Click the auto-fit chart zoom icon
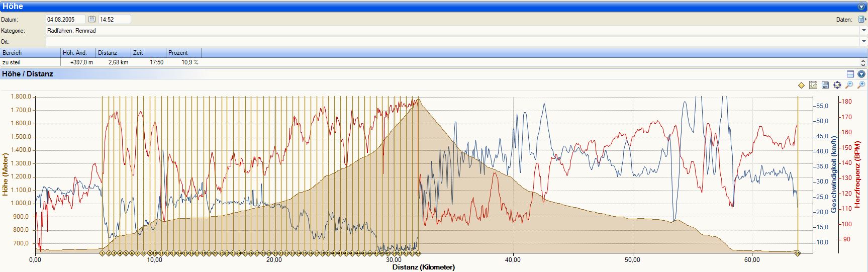This screenshot has height=272, width=868. pos(837,85)
